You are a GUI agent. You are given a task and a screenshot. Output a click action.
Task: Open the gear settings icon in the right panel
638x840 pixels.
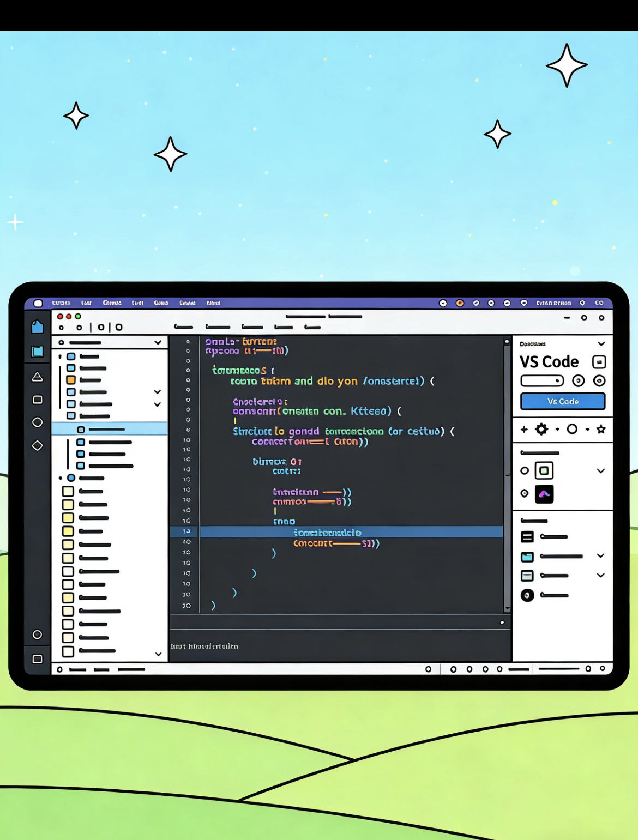pyautogui.click(x=541, y=429)
